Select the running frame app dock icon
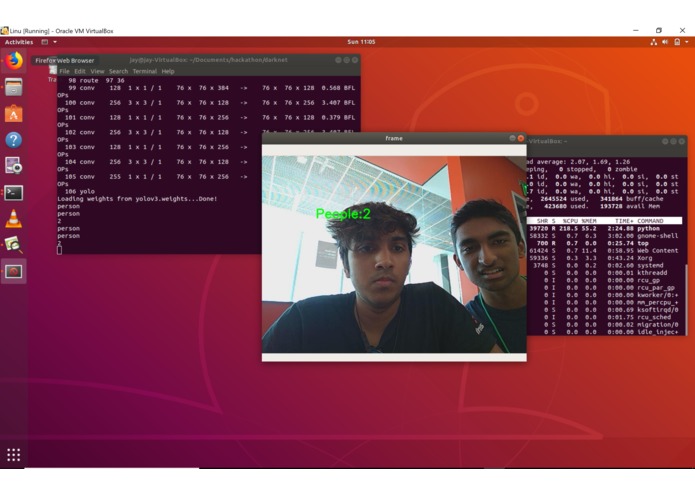Image resolution: width=695 pixels, height=494 pixels. 14,271
